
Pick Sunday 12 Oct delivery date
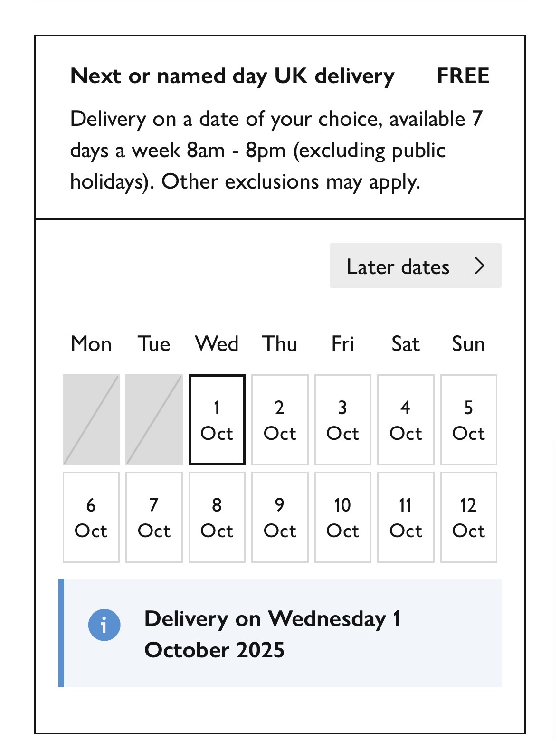tap(468, 517)
